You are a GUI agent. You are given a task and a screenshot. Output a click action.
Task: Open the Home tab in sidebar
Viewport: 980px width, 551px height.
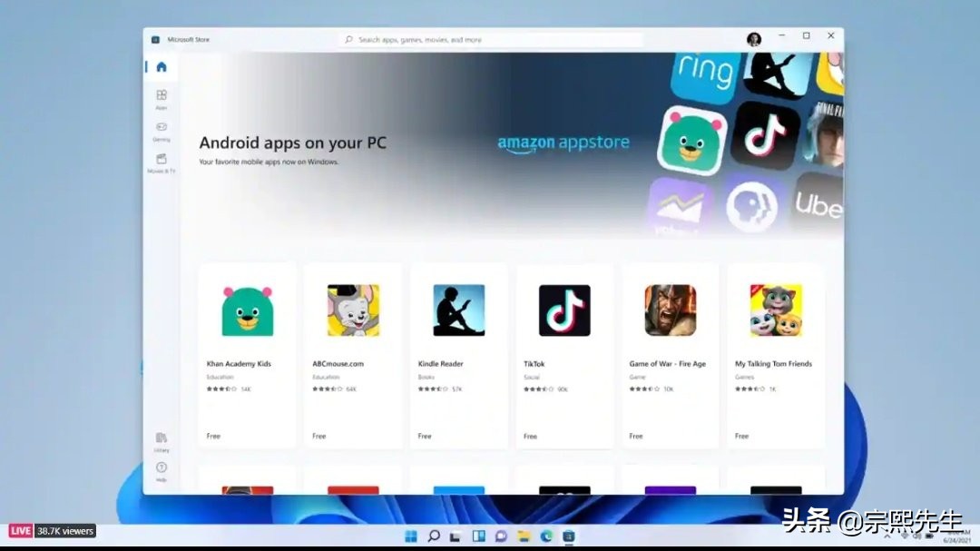[x=162, y=67]
